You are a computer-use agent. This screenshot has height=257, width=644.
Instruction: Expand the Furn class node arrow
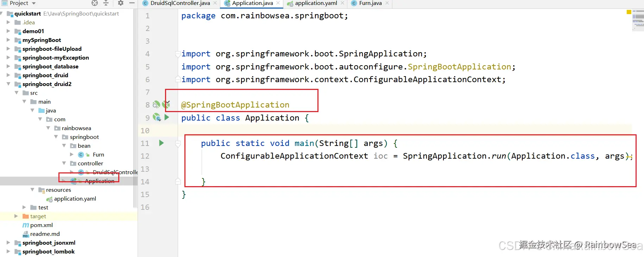(x=72, y=154)
